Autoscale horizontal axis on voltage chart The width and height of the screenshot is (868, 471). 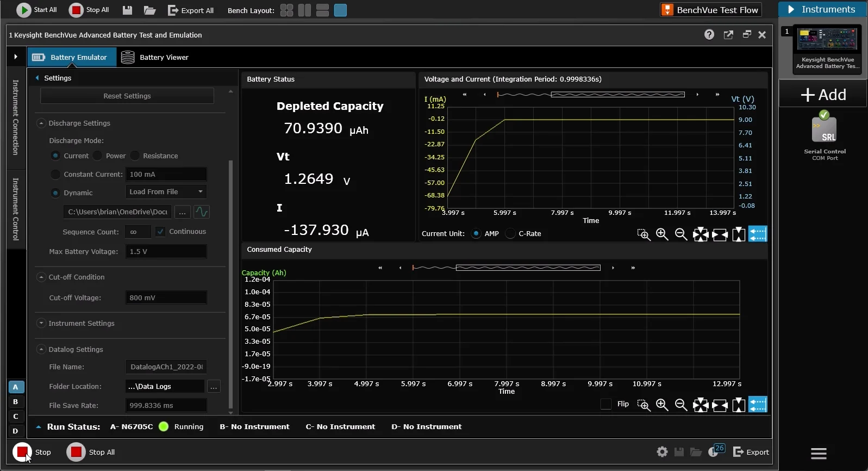pyautogui.click(x=720, y=234)
